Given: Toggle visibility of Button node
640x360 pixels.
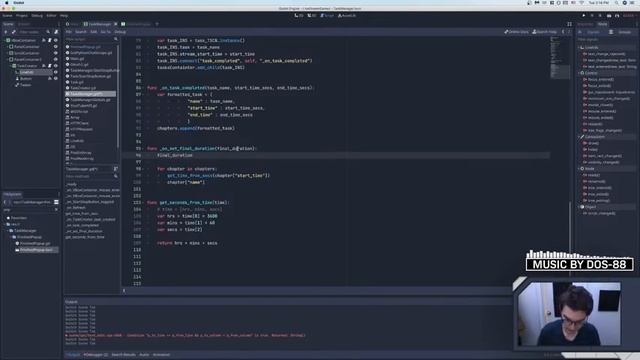Looking at the screenshot, I should tap(56, 78).
